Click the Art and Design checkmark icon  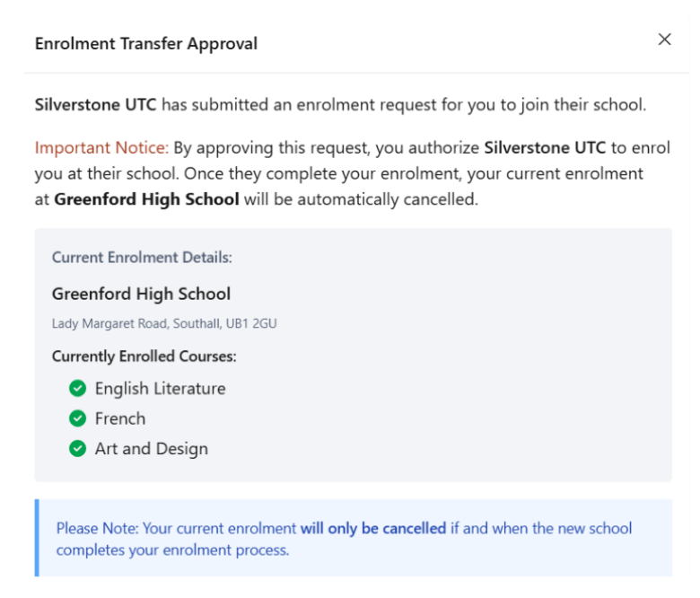coord(78,448)
